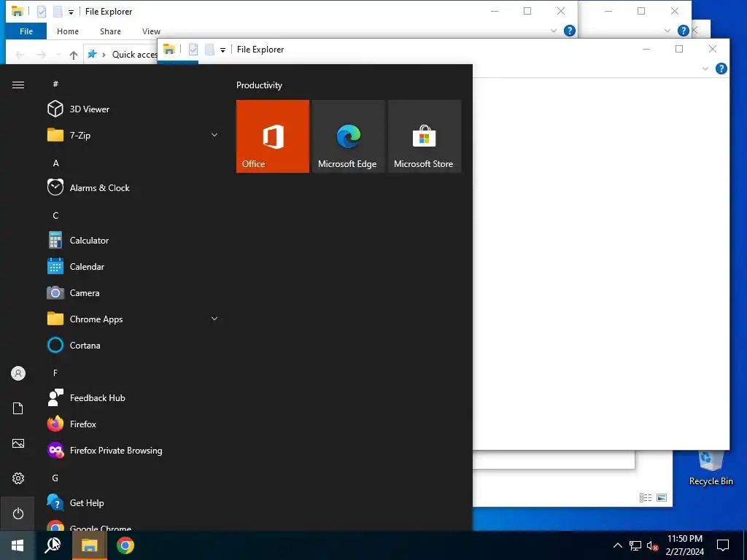Click the G letter header in app list
Image resolution: width=747 pixels, height=560 pixels.
click(55, 478)
